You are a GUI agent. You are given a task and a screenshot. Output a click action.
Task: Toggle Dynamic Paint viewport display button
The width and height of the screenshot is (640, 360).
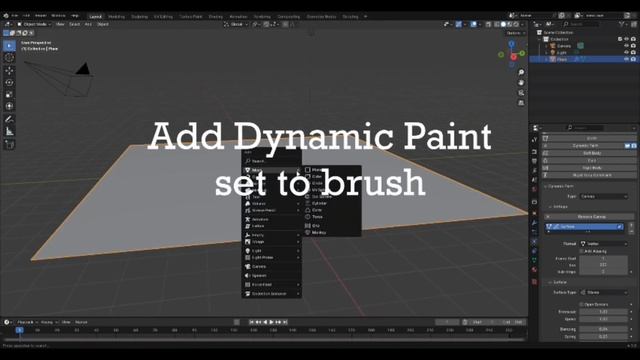point(627,146)
